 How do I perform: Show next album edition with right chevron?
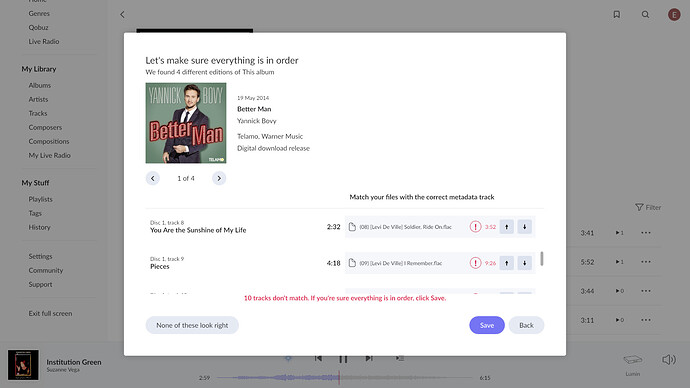coord(219,178)
